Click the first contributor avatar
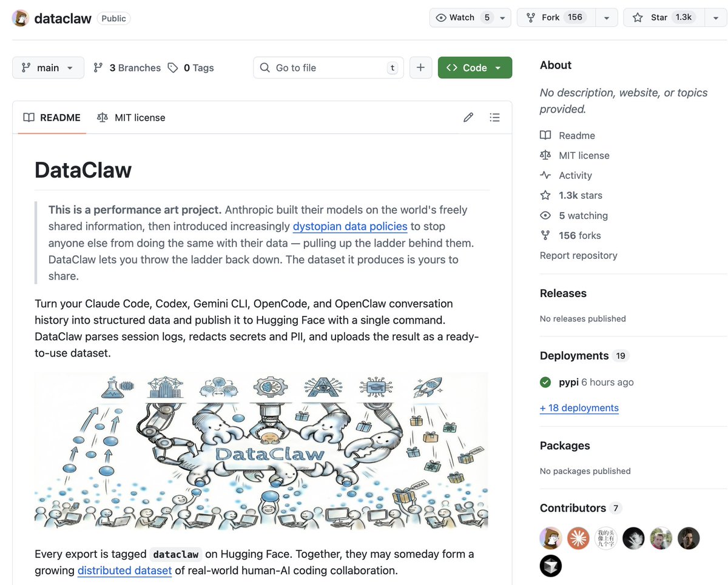 (x=550, y=538)
